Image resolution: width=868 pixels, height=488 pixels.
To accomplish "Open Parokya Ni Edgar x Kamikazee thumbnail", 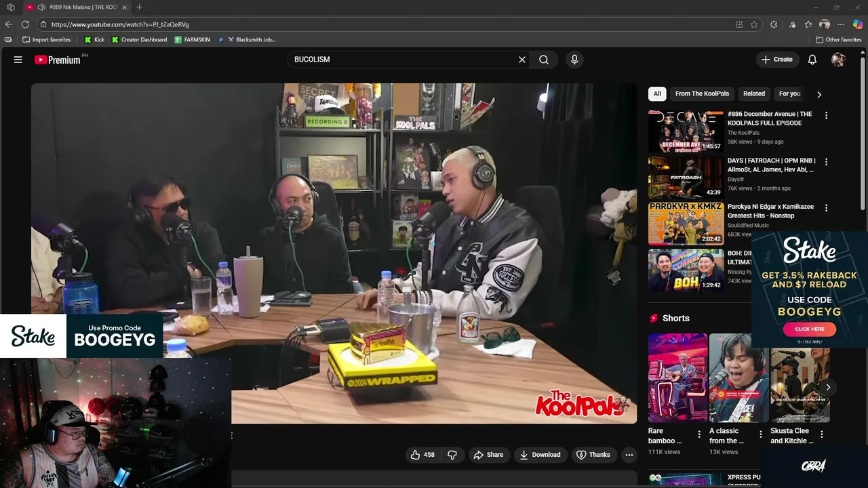I will (x=686, y=224).
